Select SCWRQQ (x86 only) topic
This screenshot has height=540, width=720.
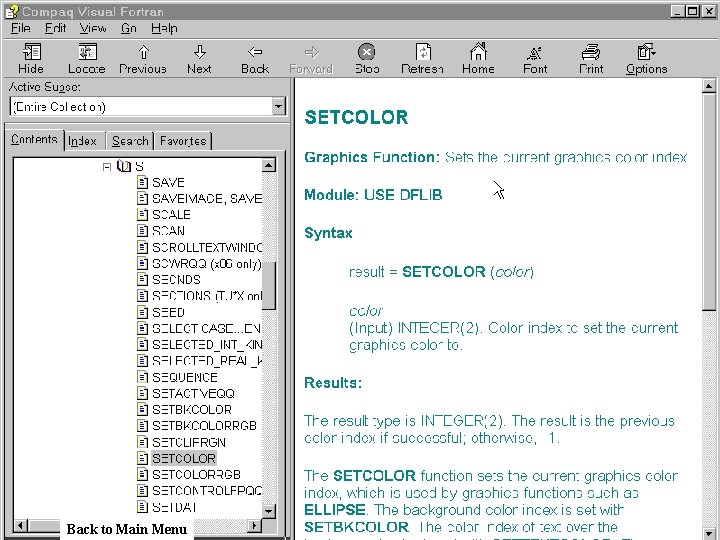[207, 264]
